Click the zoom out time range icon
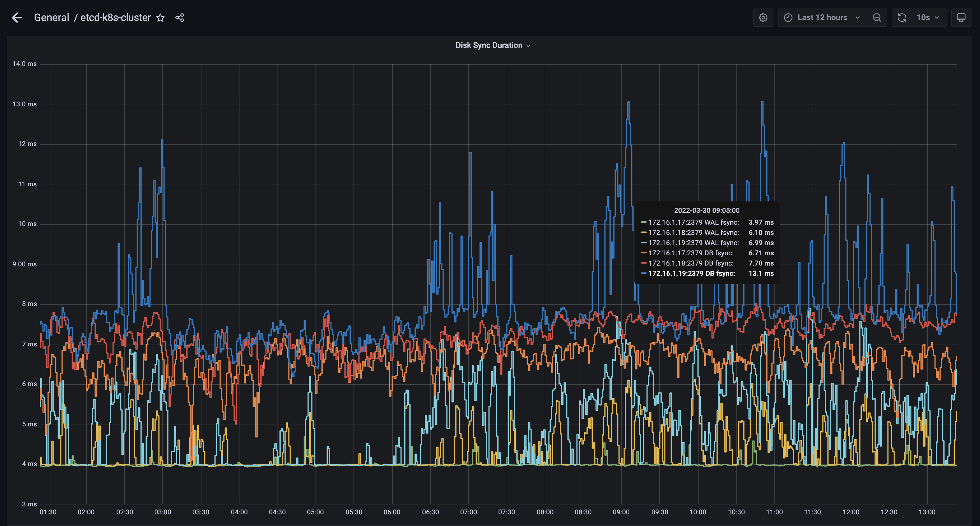Screen dimensions: 980x526 (876, 18)
